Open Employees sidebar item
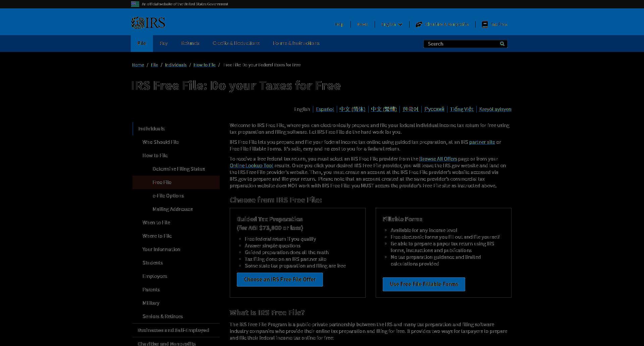This screenshot has height=346, width=644. [155, 276]
